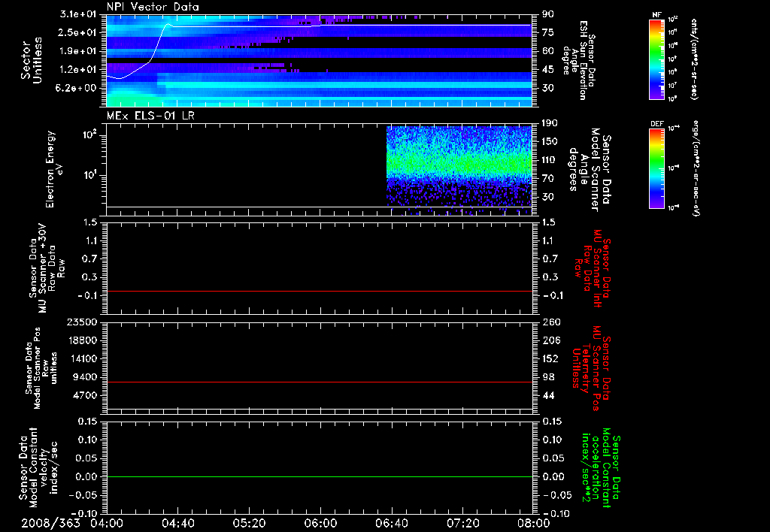770x532 pixels.
Task: Click the 6.2e+00 sector tick value
Action: point(77,88)
